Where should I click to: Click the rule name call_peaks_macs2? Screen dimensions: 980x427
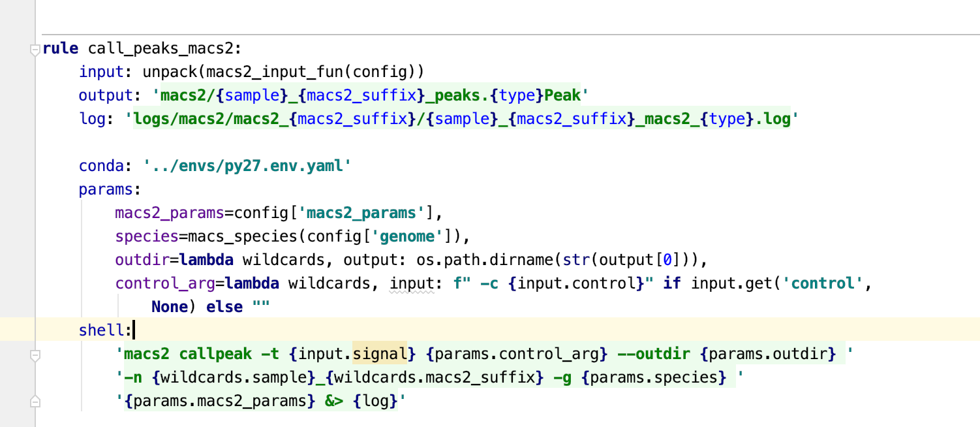[161, 48]
